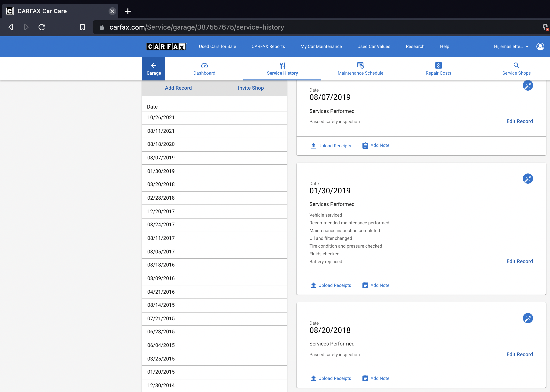Select the 06/23/2015 date row
Viewport: 550px width, 392px height.
(214, 332)
